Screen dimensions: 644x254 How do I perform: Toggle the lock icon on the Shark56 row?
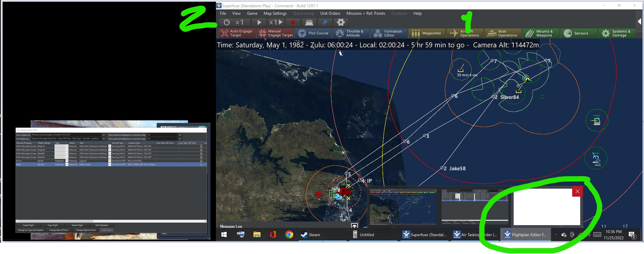[x=201, y=157]
